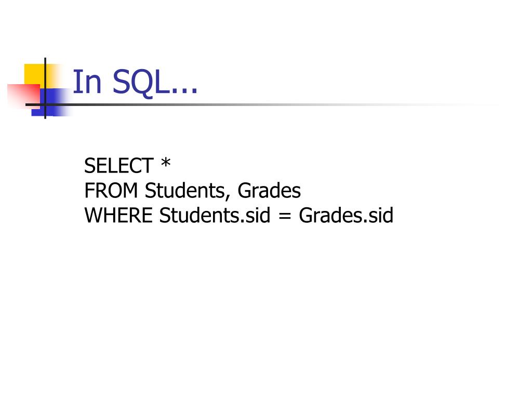Click the FROM keyword
532x399 pixels.
coord(111,190)
